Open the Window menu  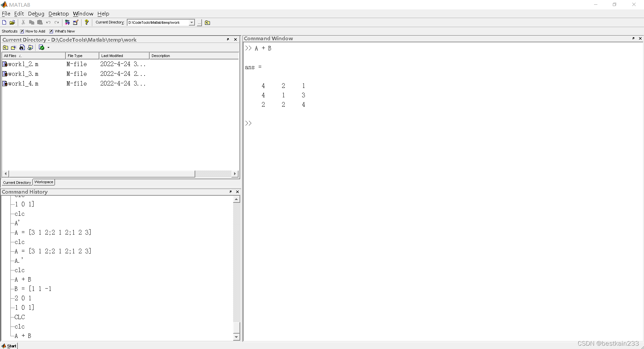(83, 13)
